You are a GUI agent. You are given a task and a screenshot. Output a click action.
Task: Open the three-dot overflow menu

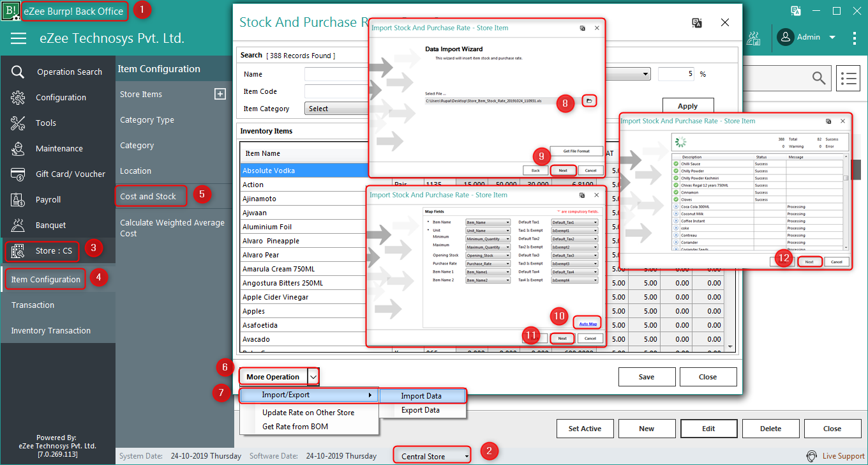855,38
